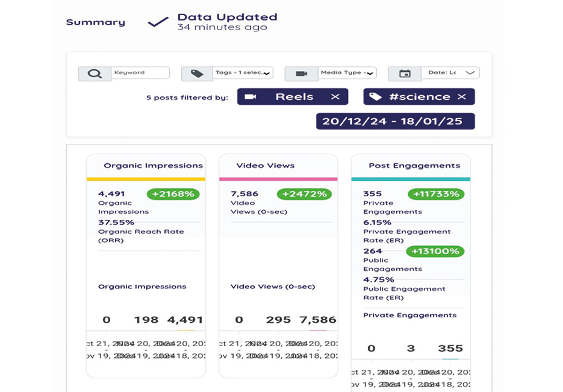This screenshot has height=392, width=563.
Task: Click the 4,491 Organic Impressions top value
Action: click(111, 194)
